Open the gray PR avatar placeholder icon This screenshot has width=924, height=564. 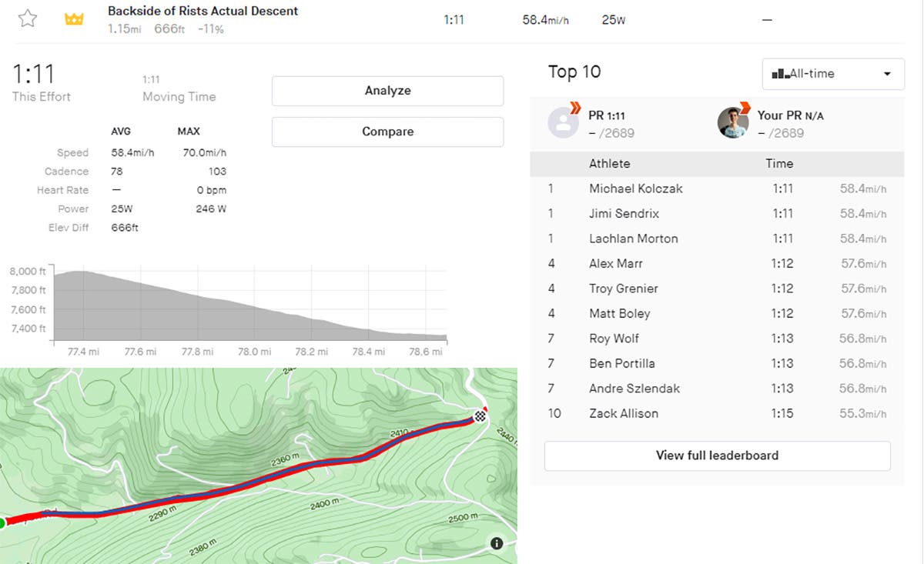point(563,122)
